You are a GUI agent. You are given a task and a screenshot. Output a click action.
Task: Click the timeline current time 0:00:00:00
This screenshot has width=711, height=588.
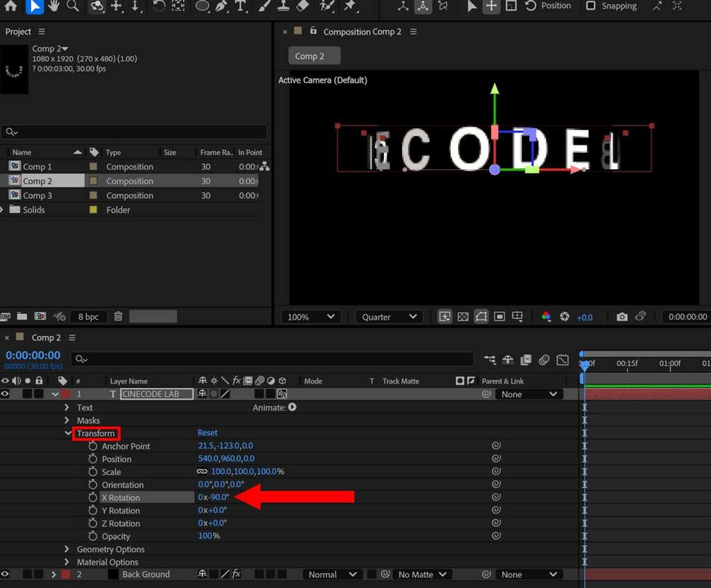33,355
